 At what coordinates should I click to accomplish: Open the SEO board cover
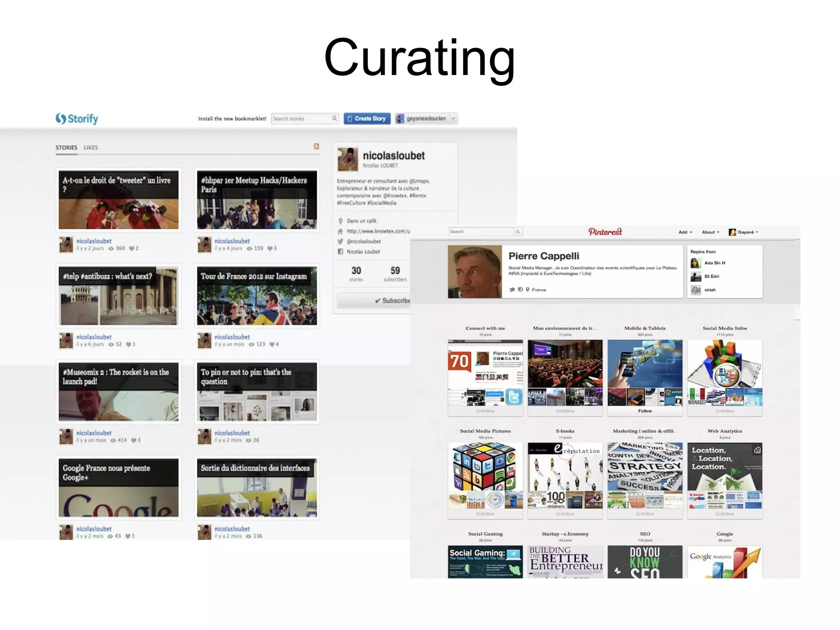(x=645, y=562)
